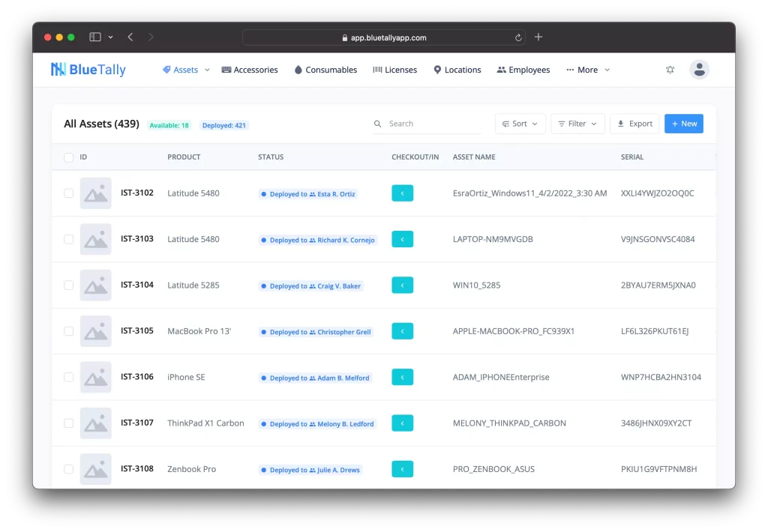Open notifications via the bell icon
The image size is (768, 532).
point(670,69)
